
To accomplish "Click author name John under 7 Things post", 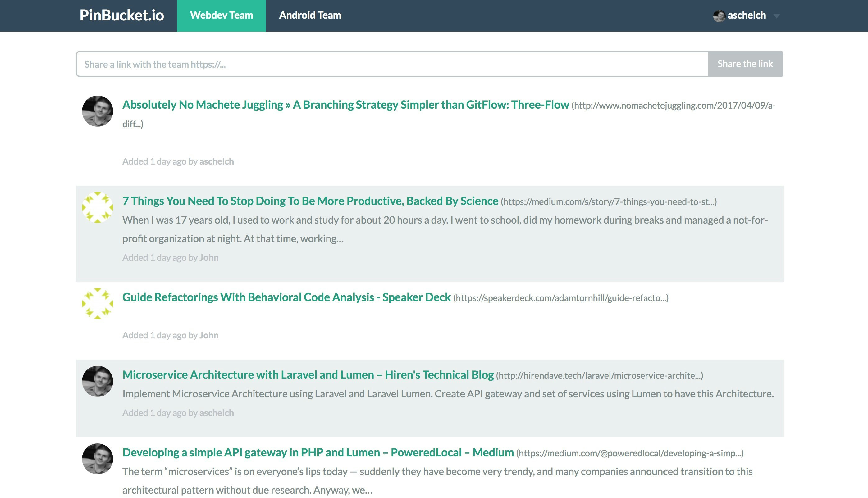I will pyautogui.click(x=209, y=258).
